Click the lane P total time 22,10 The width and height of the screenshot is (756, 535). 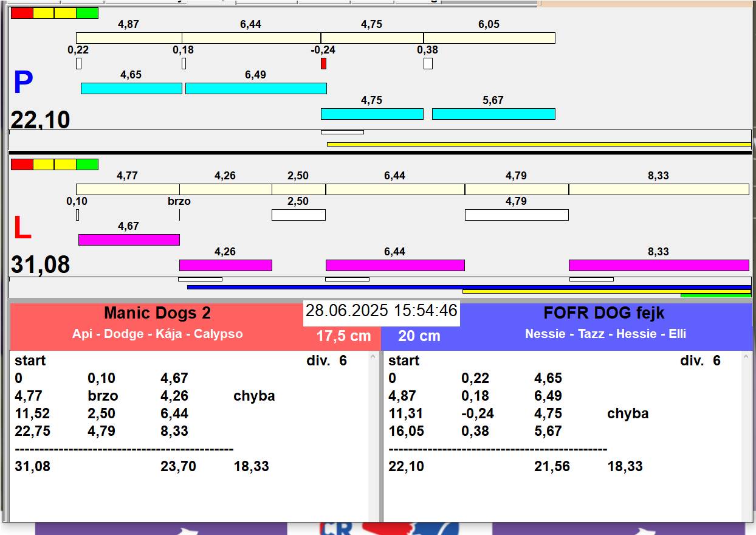coord(40,119)
